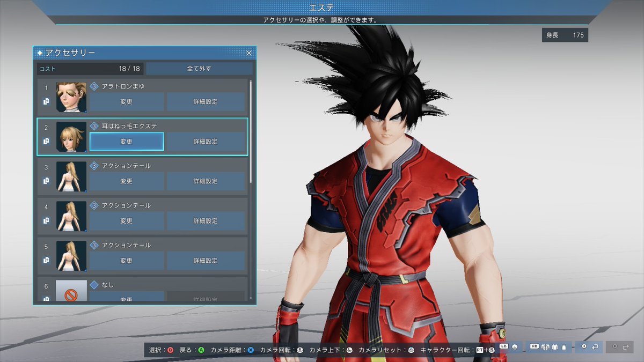
Task: Click the empty diamond badge beside なし
Action: [94, 285]
